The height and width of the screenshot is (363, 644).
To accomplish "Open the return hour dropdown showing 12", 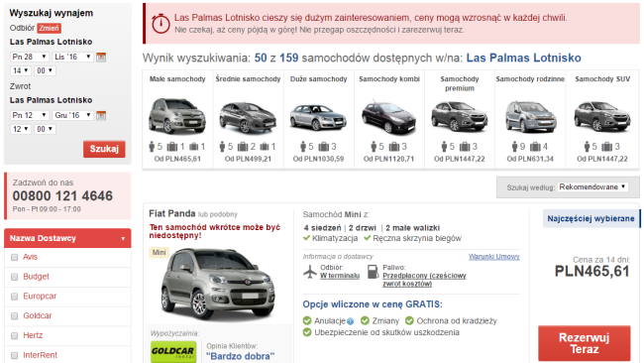I will (21, 129).
